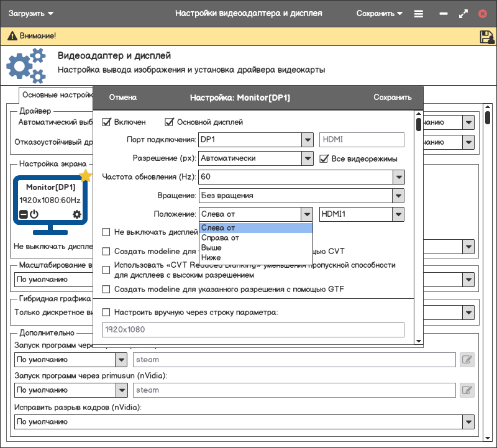The image size is (497, 448).
Task: Expand the "Частота обновления" dropdown
Action: [x=399, y=177]
